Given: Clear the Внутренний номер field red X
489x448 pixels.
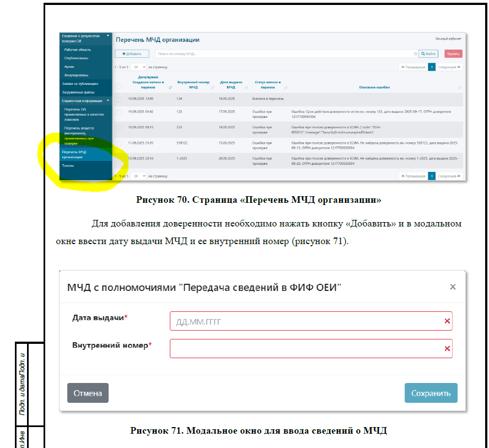Looking at the screenshot, I should 447,349.
